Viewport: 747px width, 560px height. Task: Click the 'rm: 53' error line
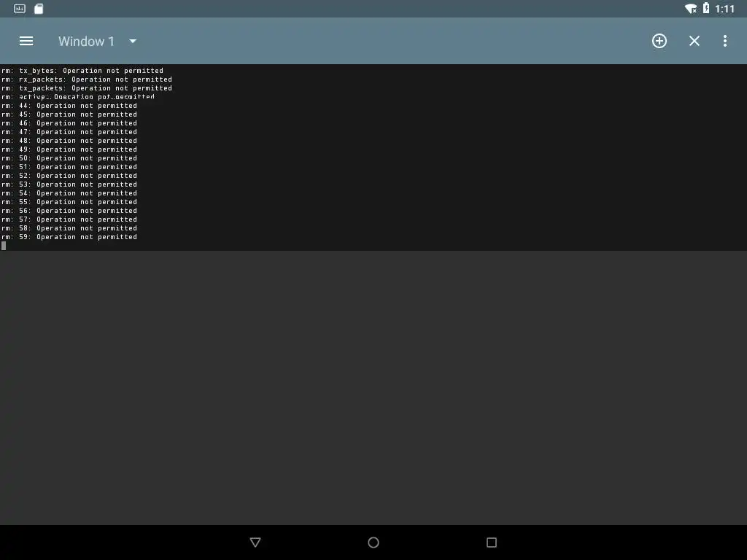click(x=69, y=184)
